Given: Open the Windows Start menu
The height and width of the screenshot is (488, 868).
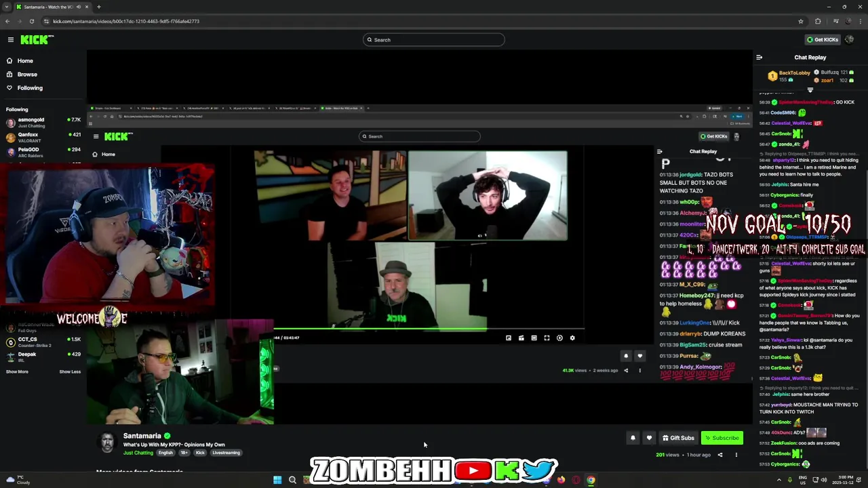Looking at the screenshot, I should (x=277, y=480).
